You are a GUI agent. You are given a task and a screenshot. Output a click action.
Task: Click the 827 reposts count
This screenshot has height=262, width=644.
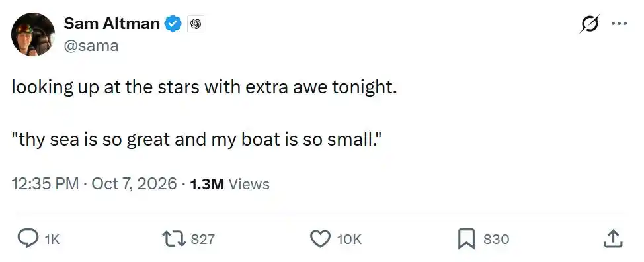pos(202,239)
